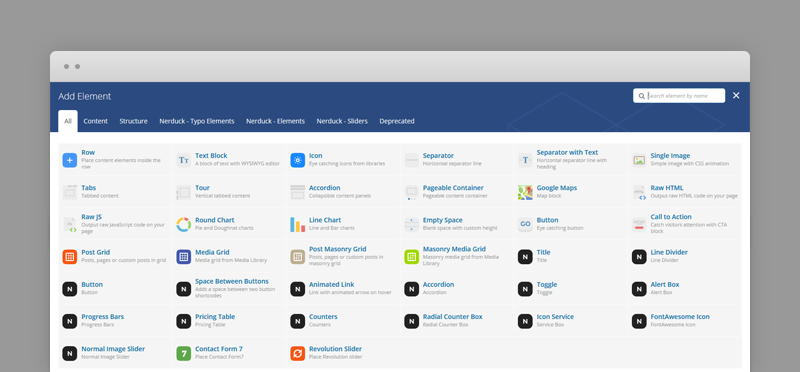Add the Normal Image Slider element

pos(115,353)
